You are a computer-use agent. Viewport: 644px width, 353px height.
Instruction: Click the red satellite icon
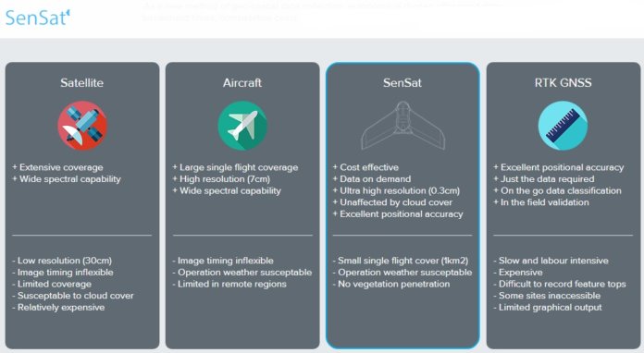[82, 126]
